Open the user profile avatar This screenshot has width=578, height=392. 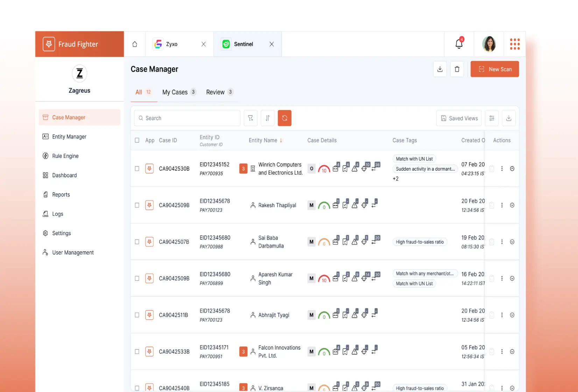pyautogui.click(x=489, y=44)
